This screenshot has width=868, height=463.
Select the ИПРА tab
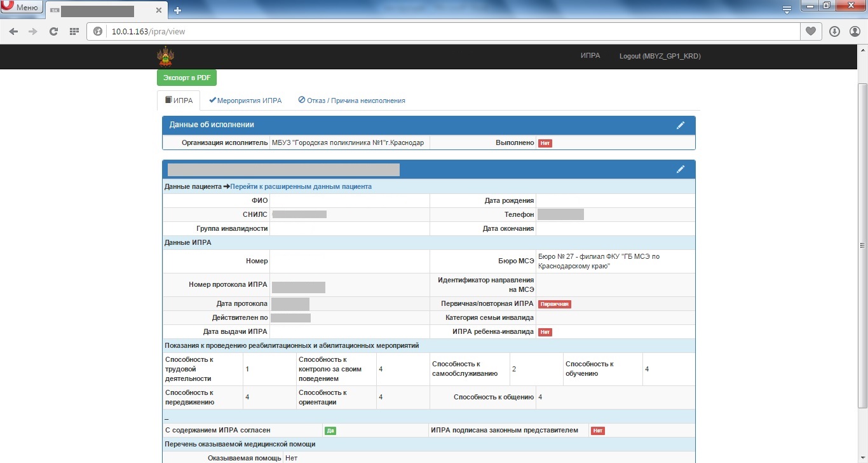coord(179,100)
